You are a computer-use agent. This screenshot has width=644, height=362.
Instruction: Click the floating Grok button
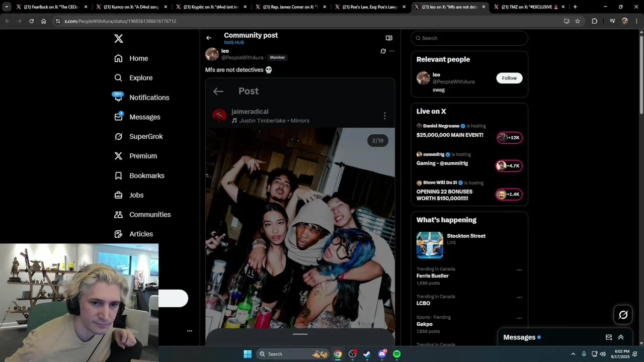(623, 315)
